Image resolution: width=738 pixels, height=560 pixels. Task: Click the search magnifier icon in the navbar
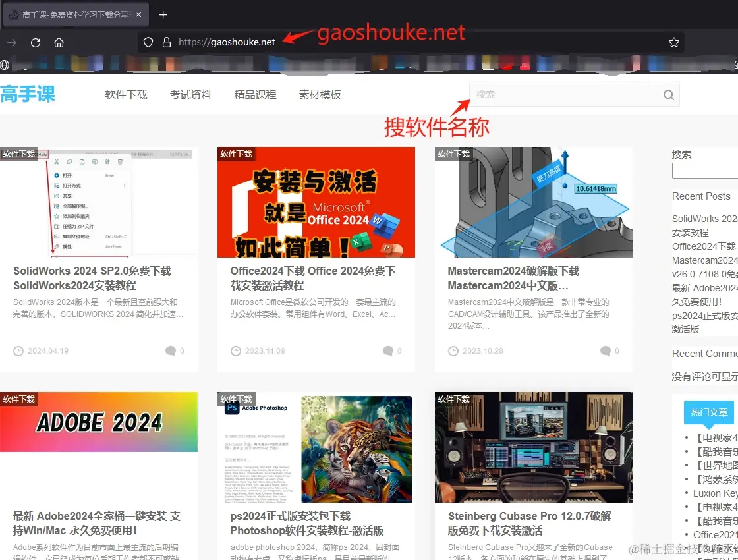coord(668,94)
